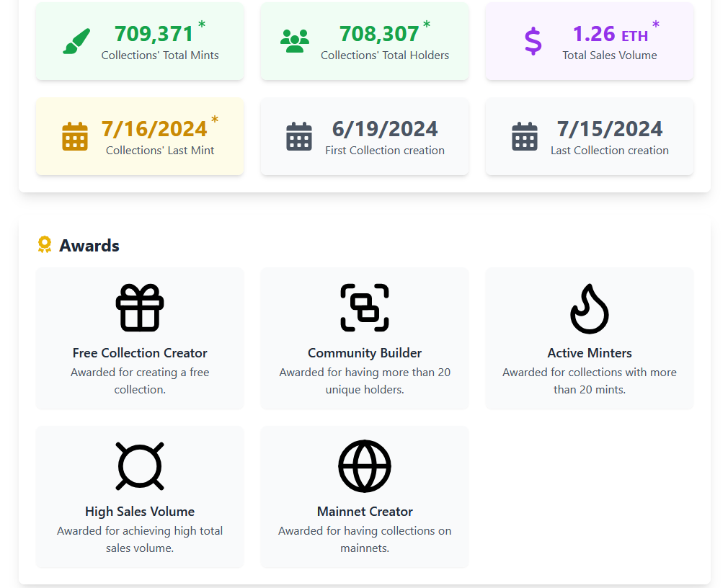Select the 709,371 total mints value
This screenshot has height=588, width=728.
(x=154, y=34)
